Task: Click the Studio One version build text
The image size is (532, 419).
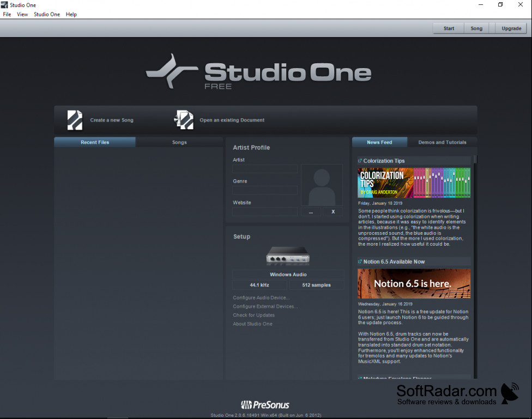Action: 265,415
